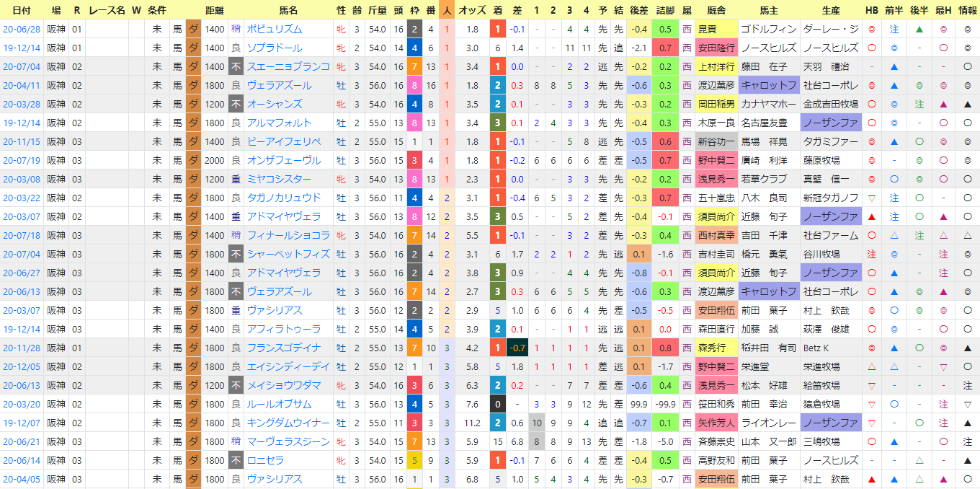Open horse link ポピュリズム
The height and width of the screenshot is (489, 980).
click(x=275, y=29)
